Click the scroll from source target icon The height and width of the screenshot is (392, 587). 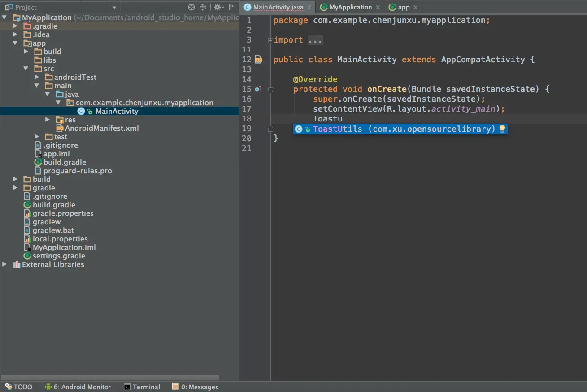click(x=191, y=7)
